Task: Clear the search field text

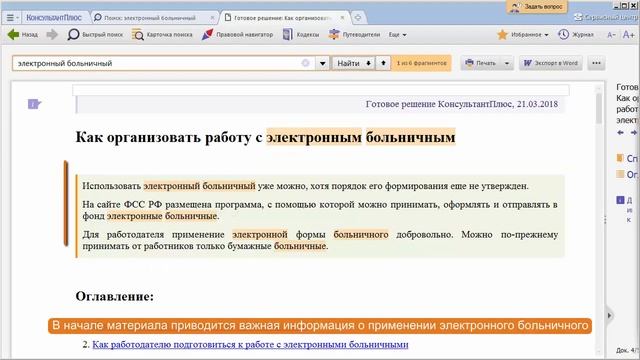Action: (305, 63)
